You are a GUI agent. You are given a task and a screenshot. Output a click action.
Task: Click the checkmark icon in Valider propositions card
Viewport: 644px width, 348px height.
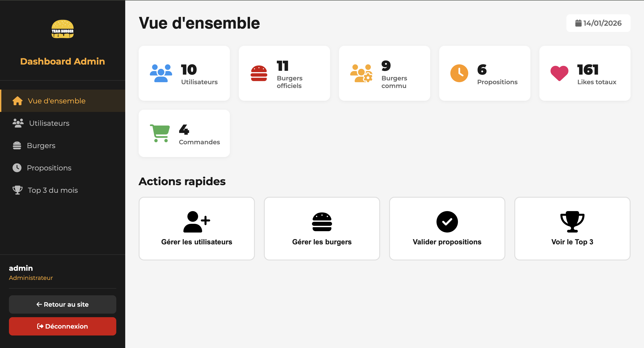(447, 221)
